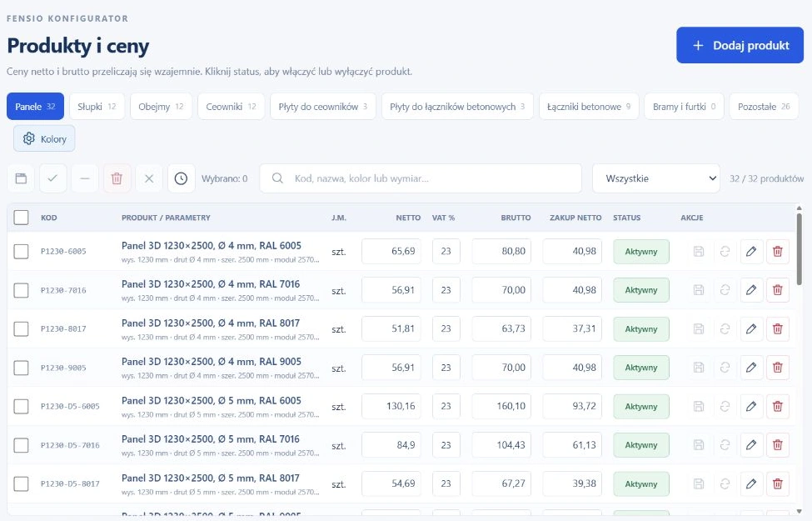The width and height of the screenshot is (812, 521).
Task: Delete product P1230-7016
Action: click(778, 290)
